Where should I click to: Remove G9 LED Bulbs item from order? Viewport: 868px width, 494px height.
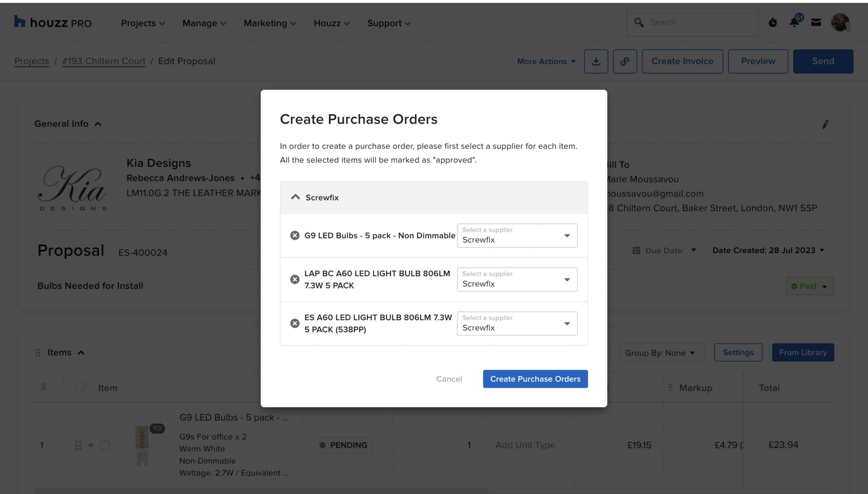295,235
